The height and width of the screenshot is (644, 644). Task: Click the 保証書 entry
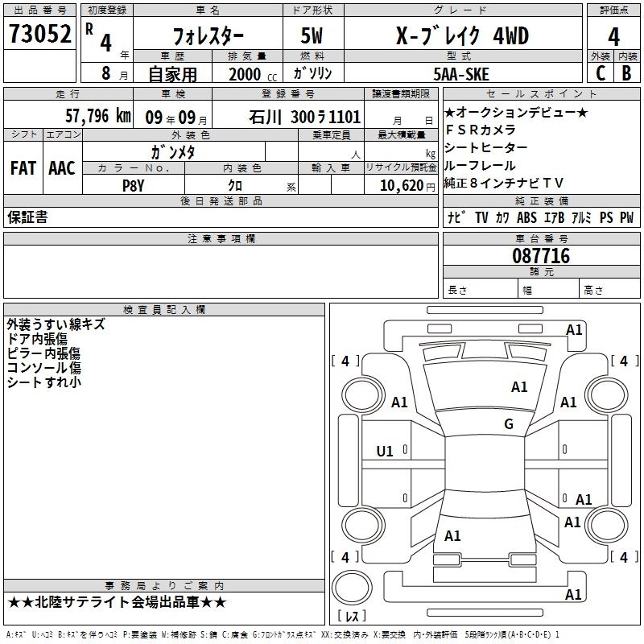(27, 217)
